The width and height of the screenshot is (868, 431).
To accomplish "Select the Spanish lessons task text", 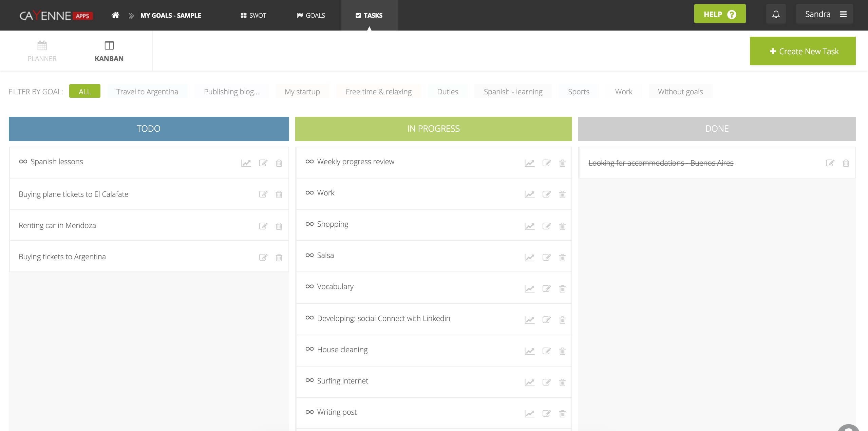I will click(57, 162).
